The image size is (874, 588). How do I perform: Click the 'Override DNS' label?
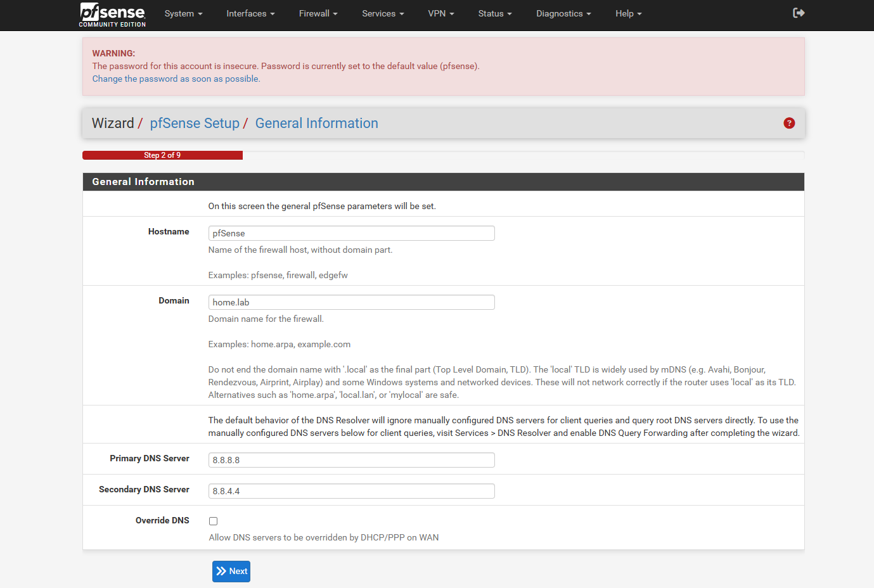(162, 520)
